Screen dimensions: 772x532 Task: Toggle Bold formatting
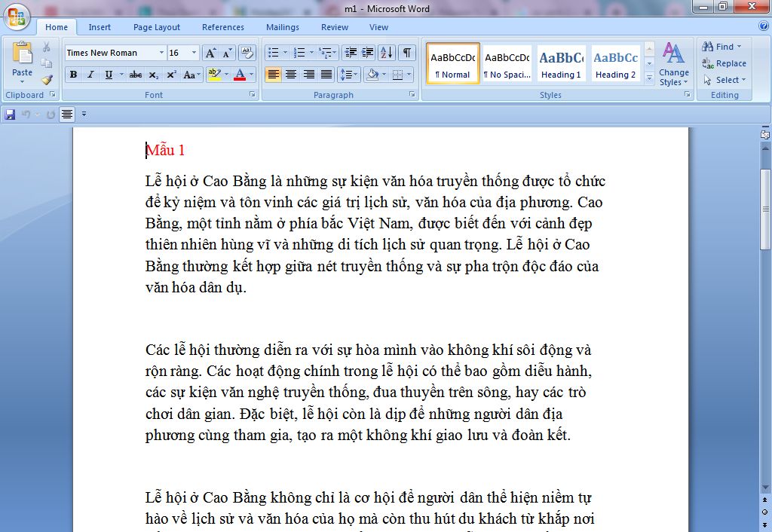pyautogui.click(x=73, y=75)
